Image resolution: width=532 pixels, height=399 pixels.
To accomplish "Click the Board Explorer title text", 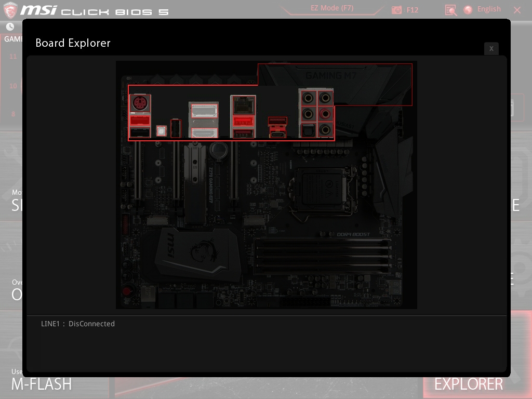I will click(73, 43).
